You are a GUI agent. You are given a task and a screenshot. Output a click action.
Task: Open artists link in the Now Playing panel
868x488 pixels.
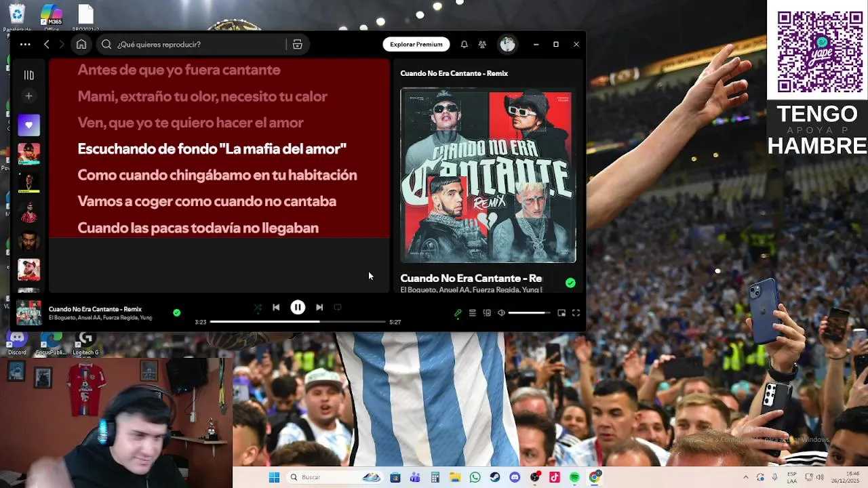(471, 290)
